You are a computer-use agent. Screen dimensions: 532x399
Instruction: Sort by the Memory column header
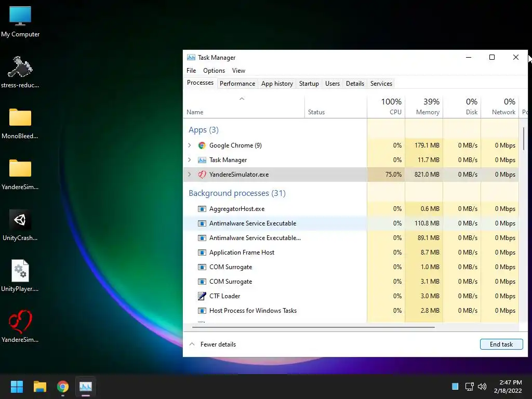(x=424, y=107)
